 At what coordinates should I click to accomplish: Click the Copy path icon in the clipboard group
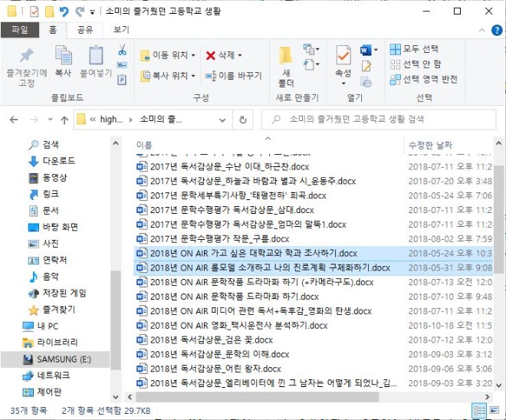(122, 65)
